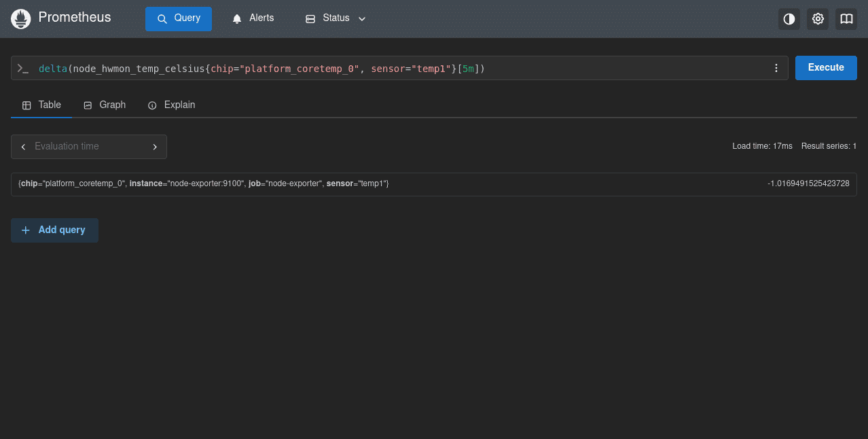Switch to the Explain tab
The height and width of the screenshot is (439, 868).
[x=171, y=105]
